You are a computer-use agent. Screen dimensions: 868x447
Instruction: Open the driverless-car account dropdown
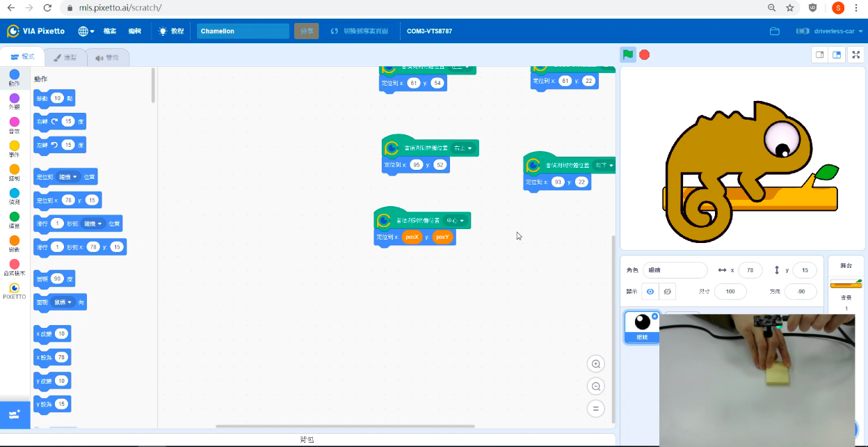tap(830, 31)
